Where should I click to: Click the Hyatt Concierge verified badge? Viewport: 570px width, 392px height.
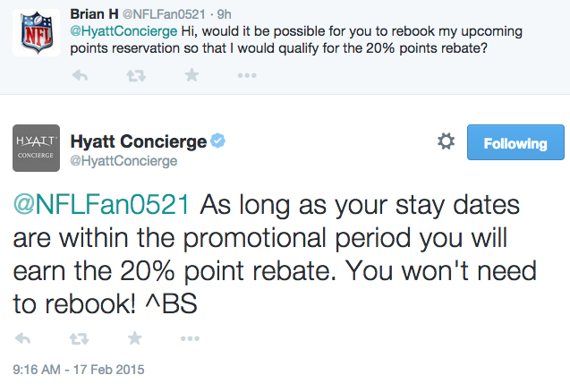pos(217,141)
